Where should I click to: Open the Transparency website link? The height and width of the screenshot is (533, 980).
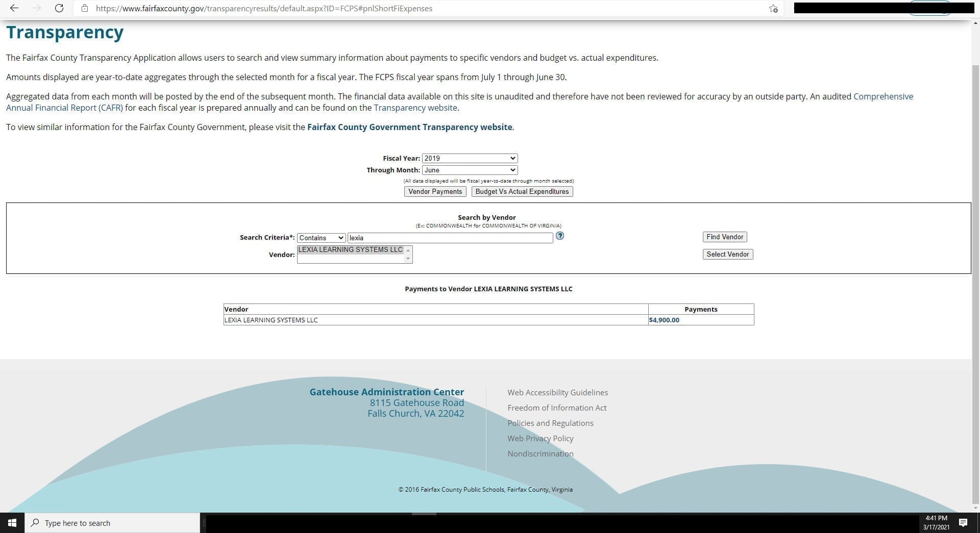coord(415,108)
